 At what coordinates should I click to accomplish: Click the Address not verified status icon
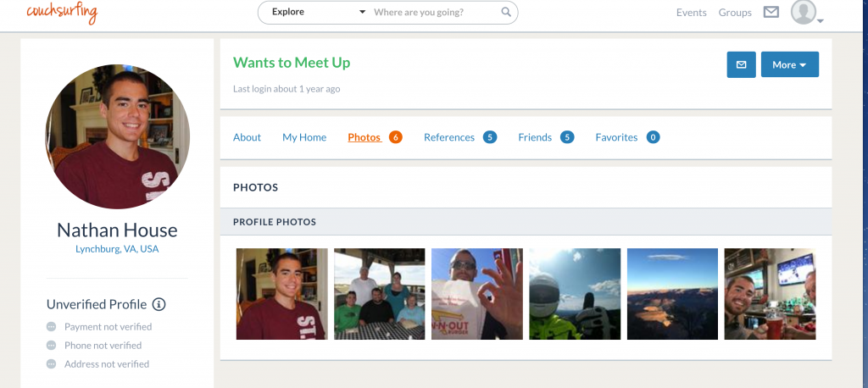coord(53,364)
